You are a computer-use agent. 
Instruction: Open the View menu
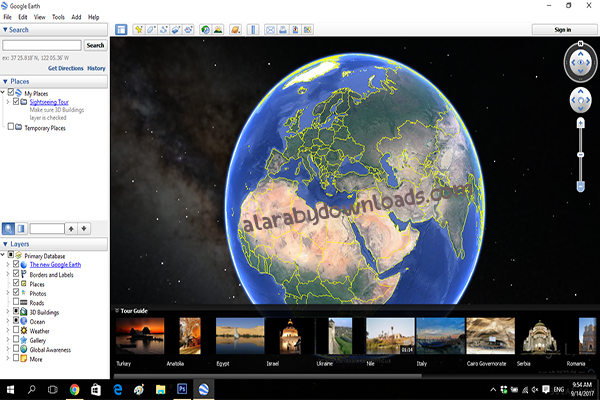[39, 17]
